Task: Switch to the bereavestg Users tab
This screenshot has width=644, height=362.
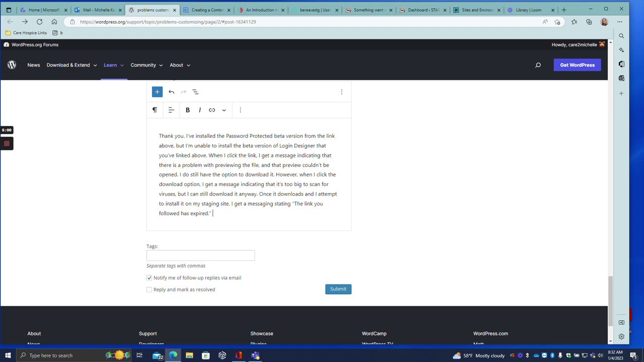Action: tap(315, 10)
